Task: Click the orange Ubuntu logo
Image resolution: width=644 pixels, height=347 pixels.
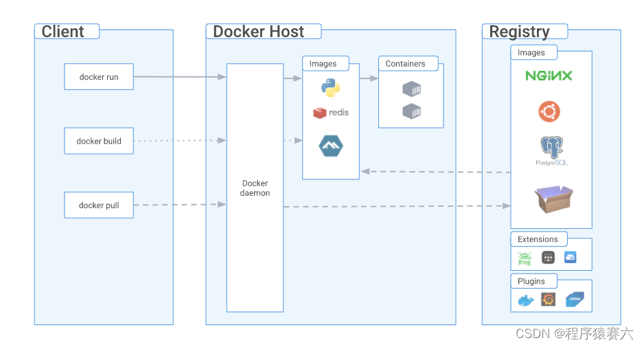Action: coord(549,111)
